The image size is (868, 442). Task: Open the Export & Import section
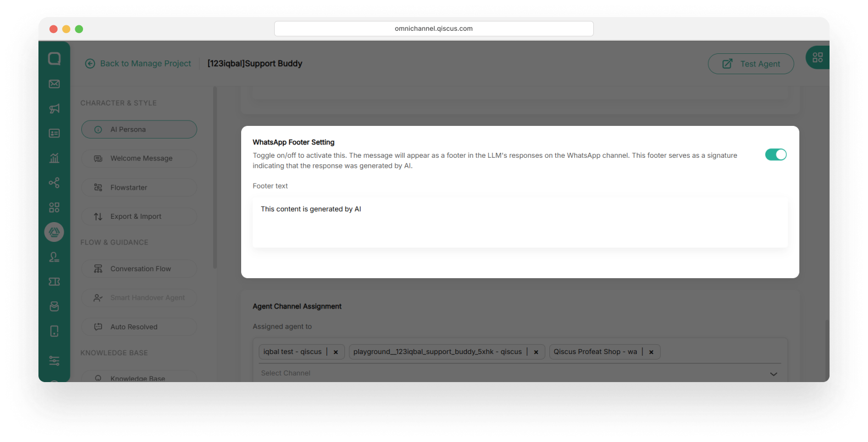point(139,217)
